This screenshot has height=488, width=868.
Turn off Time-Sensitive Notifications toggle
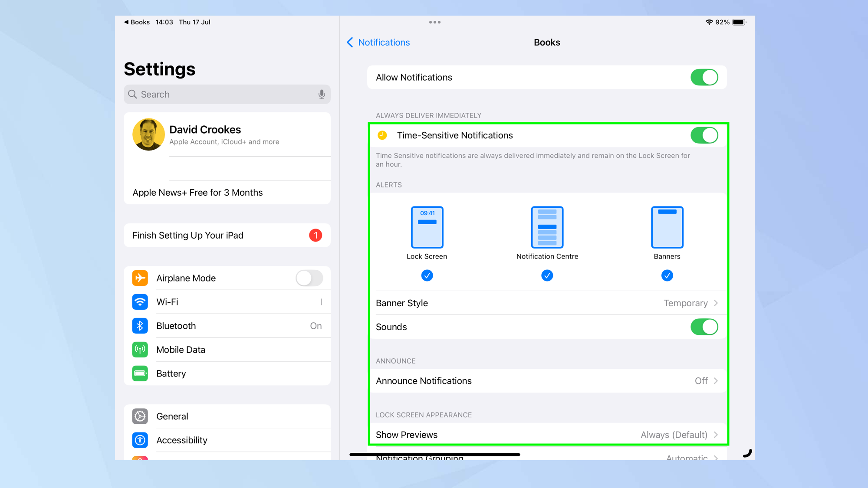pyautogui.click(x=704, y=135)
